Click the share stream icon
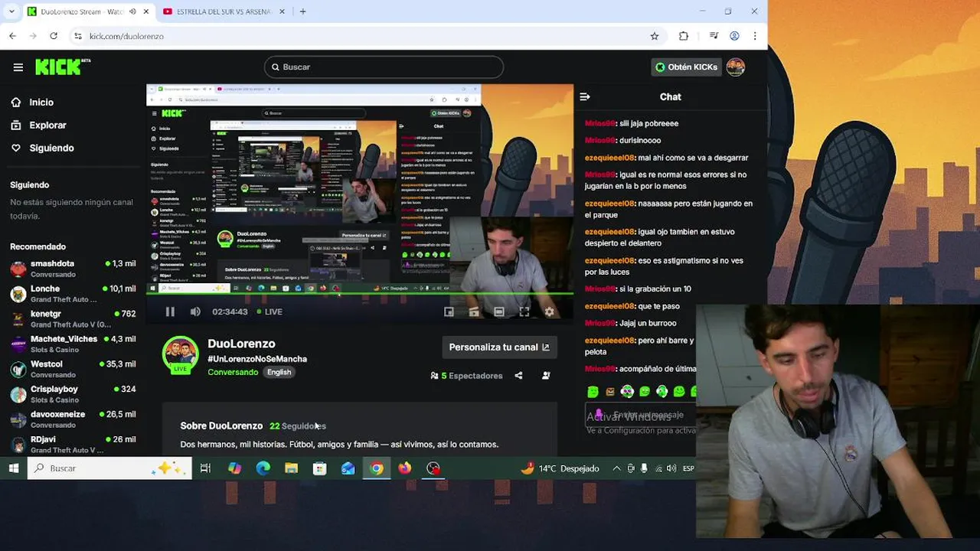Image resolution: width=980 pixels, height=551 pixels. 518,376
